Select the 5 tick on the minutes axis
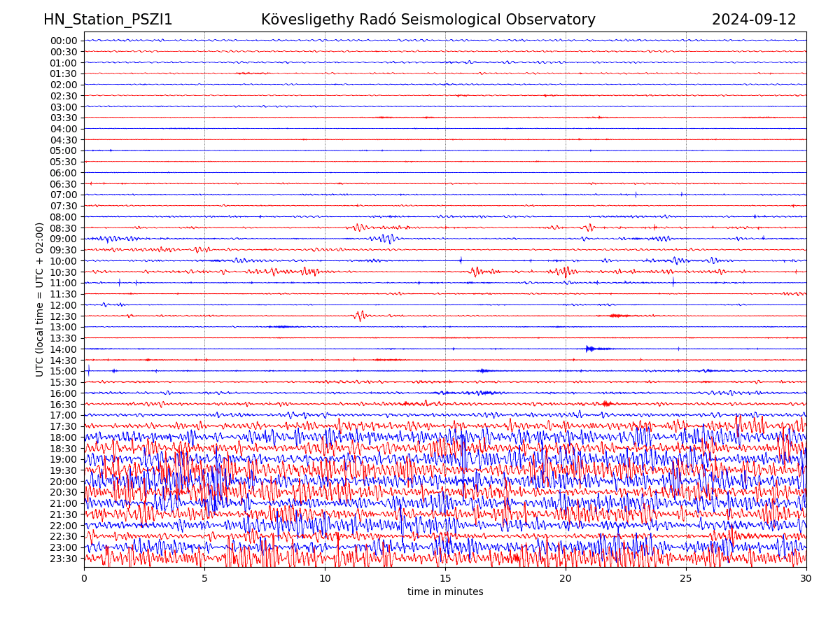Image resolution: width=840 pixels, height=630 pixels. coord(204,578)
